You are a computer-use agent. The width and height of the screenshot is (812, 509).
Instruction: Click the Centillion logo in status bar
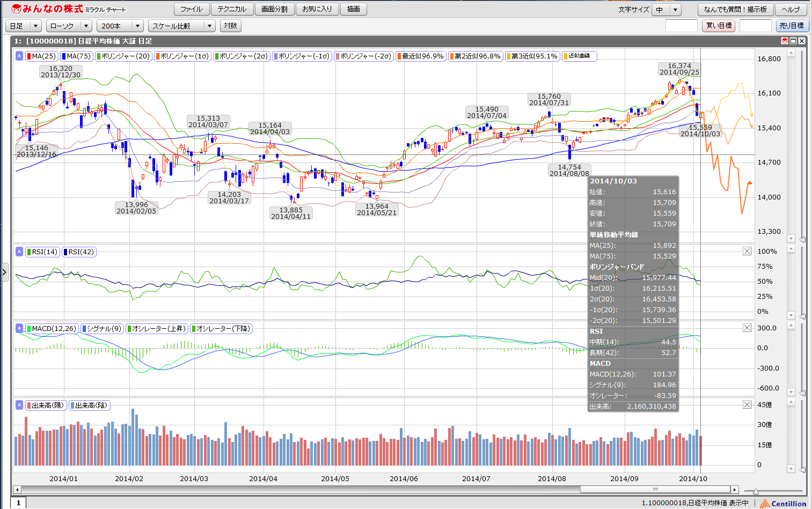pyautogui.click(x=784, y=503)
